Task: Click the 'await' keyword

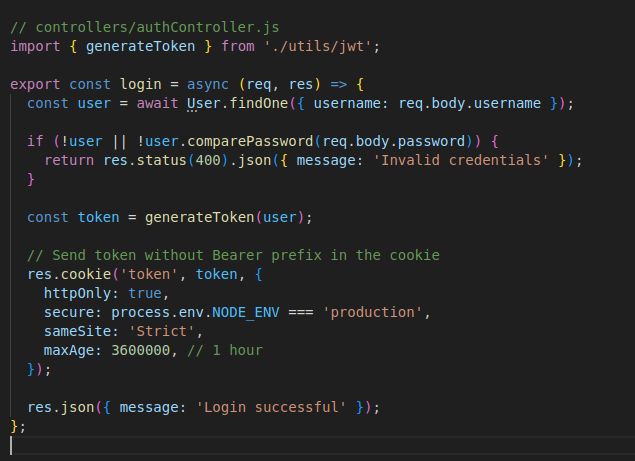Action: pyautogui.click(x=157, y=103)
